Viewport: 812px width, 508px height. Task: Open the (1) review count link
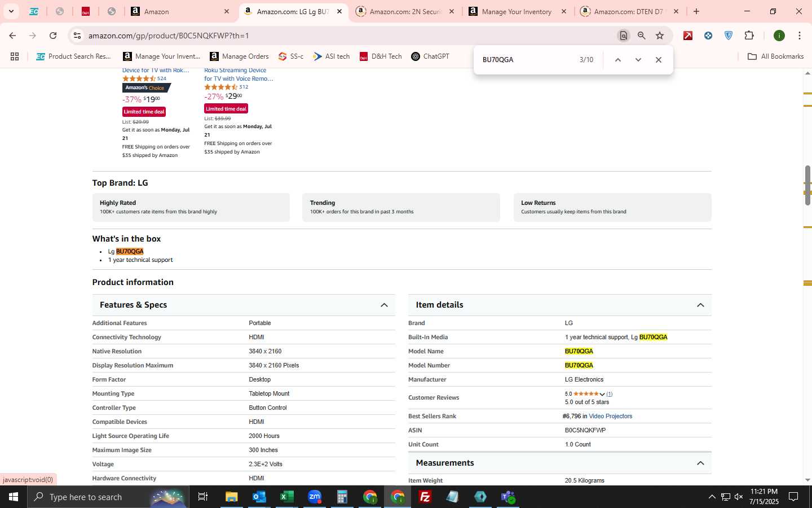tap(609, 394)
